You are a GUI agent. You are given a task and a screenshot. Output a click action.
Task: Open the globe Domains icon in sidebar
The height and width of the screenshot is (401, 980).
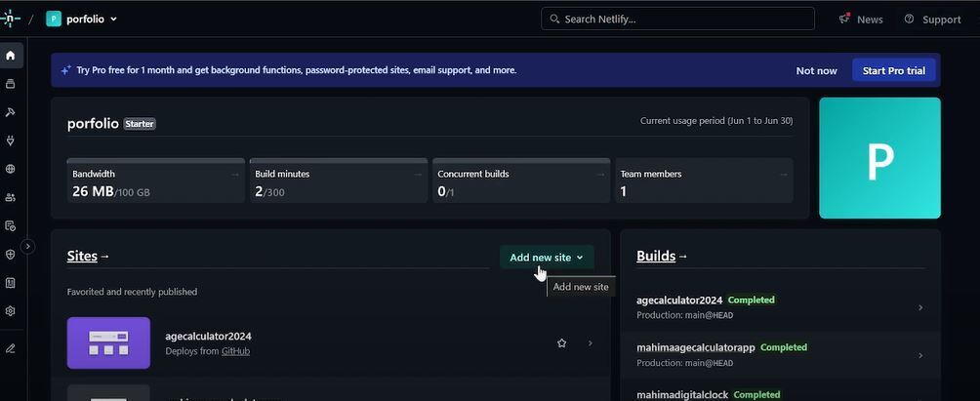(11, 169)
